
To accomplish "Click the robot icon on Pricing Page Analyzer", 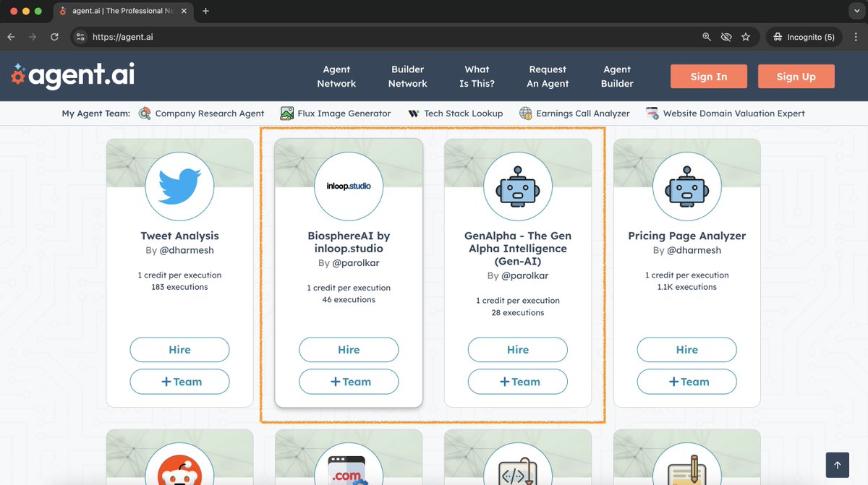I will (x=687, y=186).
